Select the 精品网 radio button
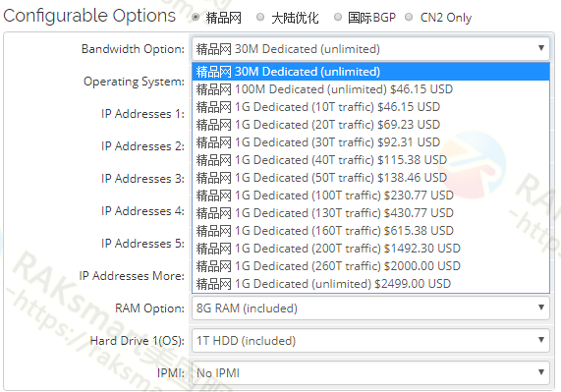Viewport: 561px width, 392px height. click(x=196, y=17)
